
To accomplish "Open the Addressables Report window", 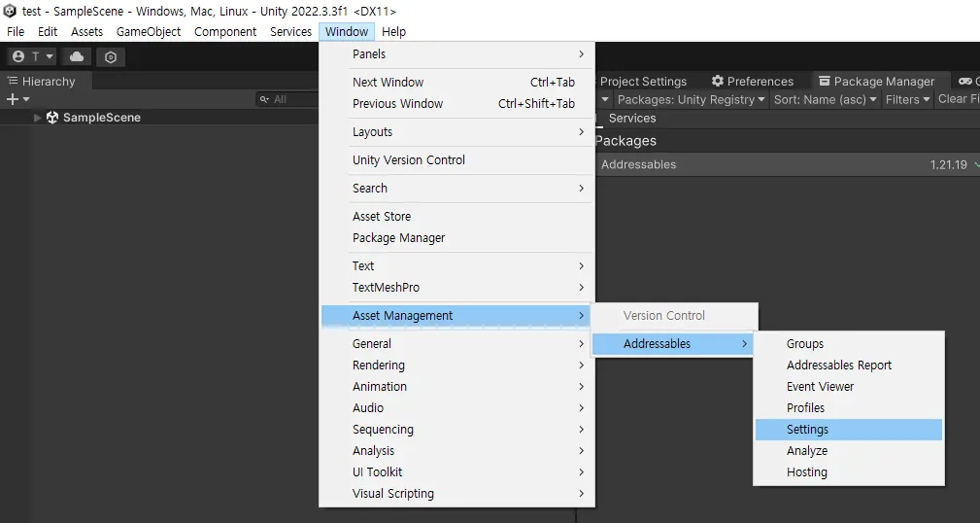I will point(849,365).
